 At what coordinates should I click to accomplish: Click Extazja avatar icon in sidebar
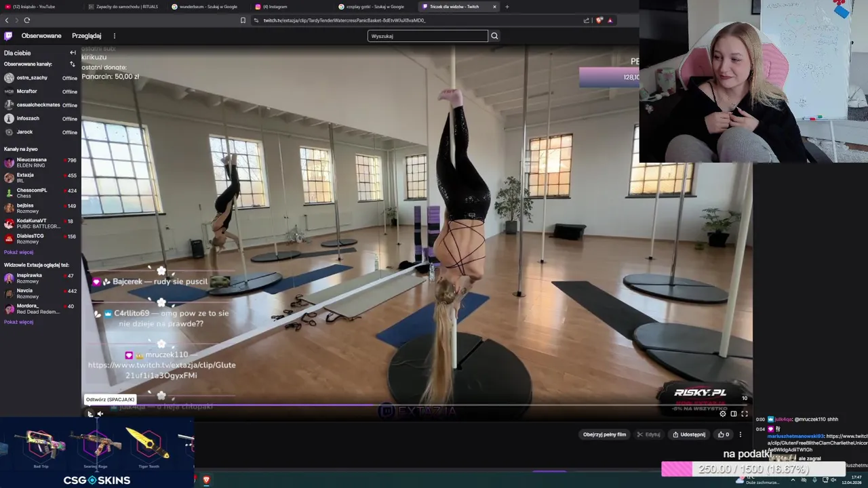pyautogui.click(x=9, y=178)
